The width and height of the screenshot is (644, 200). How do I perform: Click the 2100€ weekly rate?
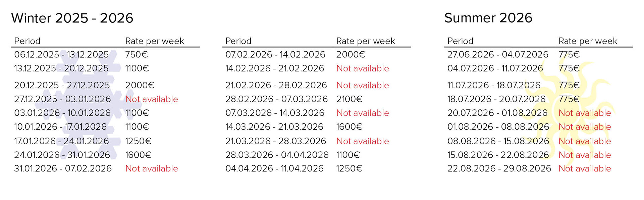pos(349,99)
